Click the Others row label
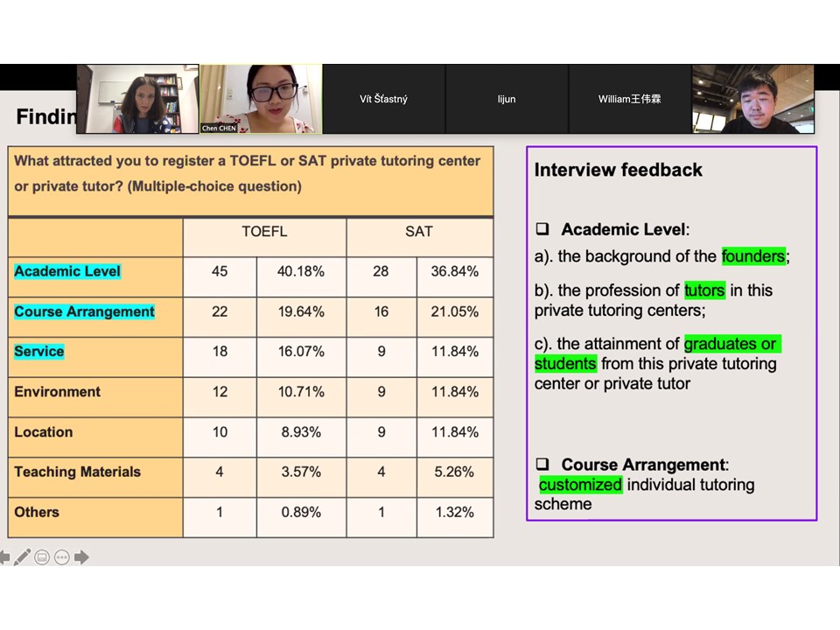 click(x=37, y=512)
